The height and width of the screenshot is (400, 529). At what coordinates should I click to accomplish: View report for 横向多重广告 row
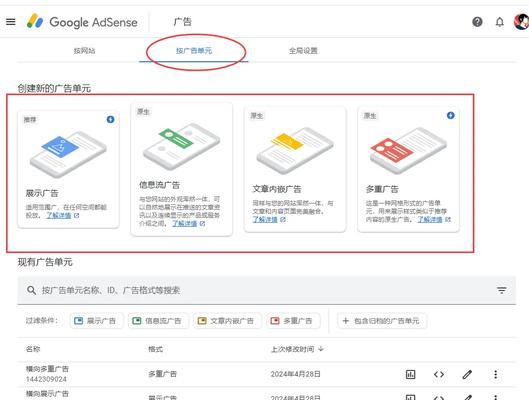410,374
